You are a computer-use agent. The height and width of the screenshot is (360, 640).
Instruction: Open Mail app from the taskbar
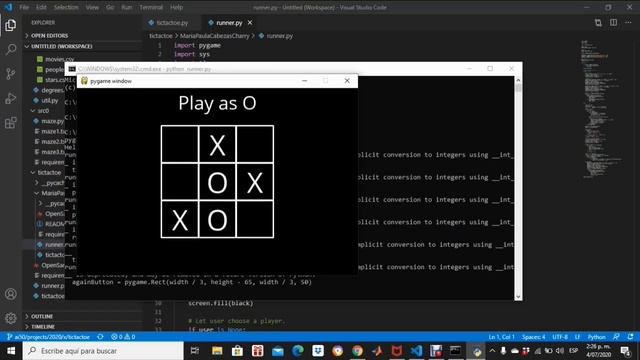[278, 351]
